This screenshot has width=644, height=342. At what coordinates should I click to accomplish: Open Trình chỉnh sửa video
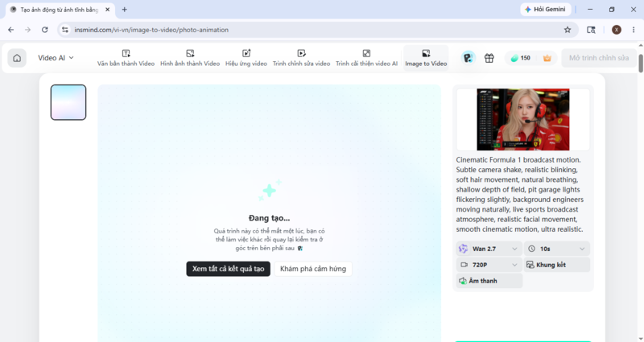[301, 58]
